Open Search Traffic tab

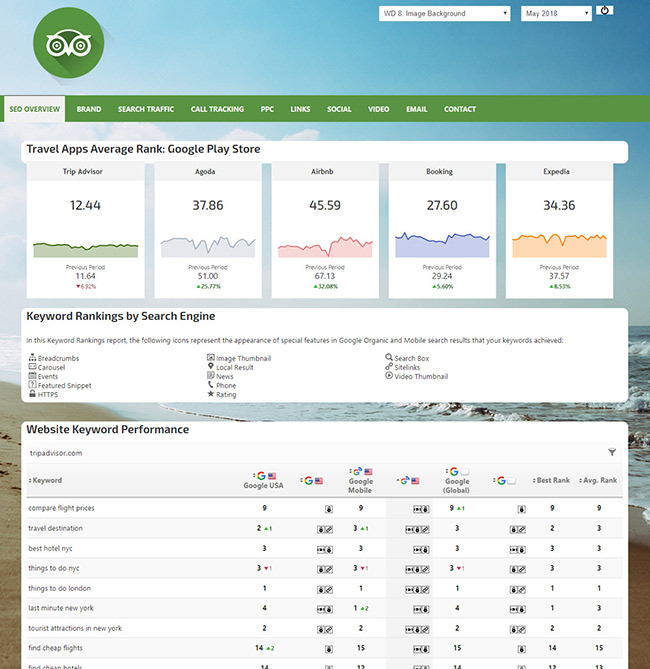[146, 109]
